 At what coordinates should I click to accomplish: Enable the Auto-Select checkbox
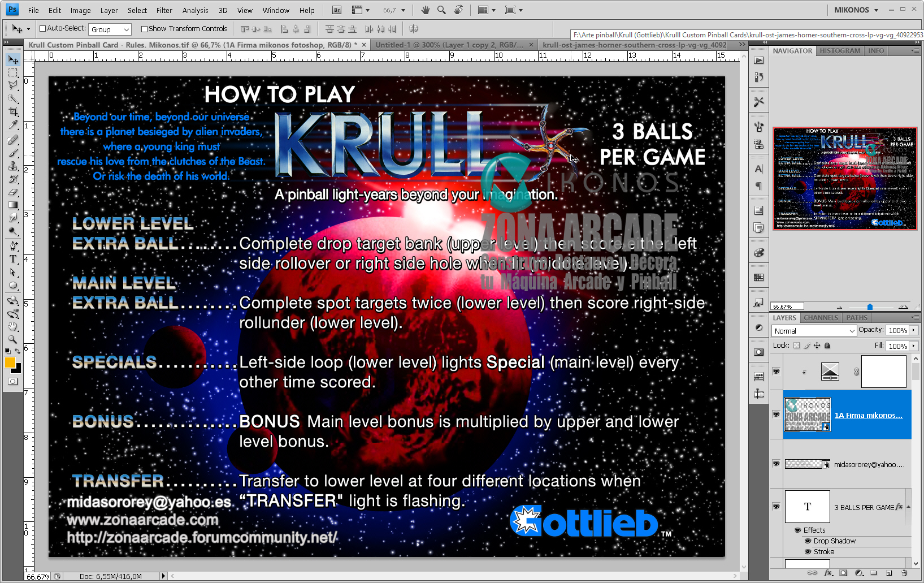point(42,29)
